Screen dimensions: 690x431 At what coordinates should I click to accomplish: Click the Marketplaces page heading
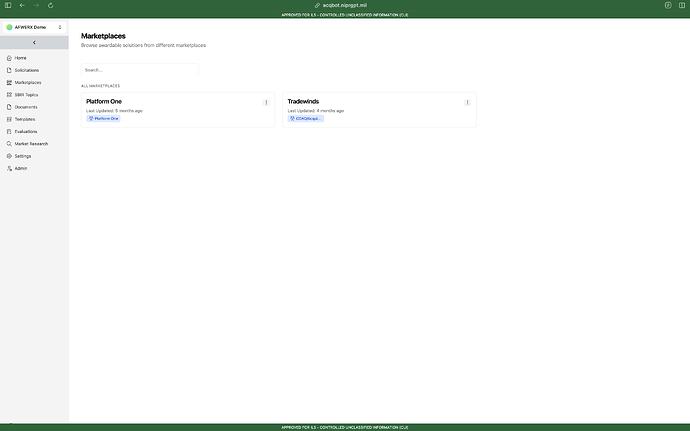click(x=103, y=36)
